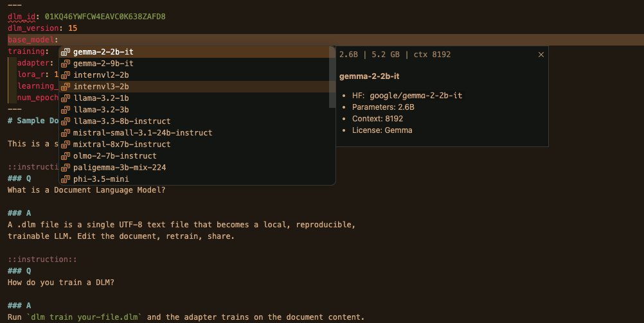Image resolution: width=644 pixels, height=323 pixels.
Task: Select gemma-2-2b-it from the completion list
Action: pos(194,52)
